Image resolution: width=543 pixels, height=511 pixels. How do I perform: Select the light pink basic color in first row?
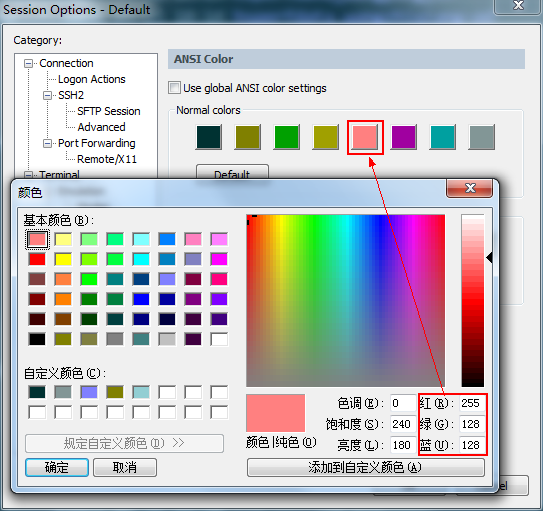(x=37, y=239)
